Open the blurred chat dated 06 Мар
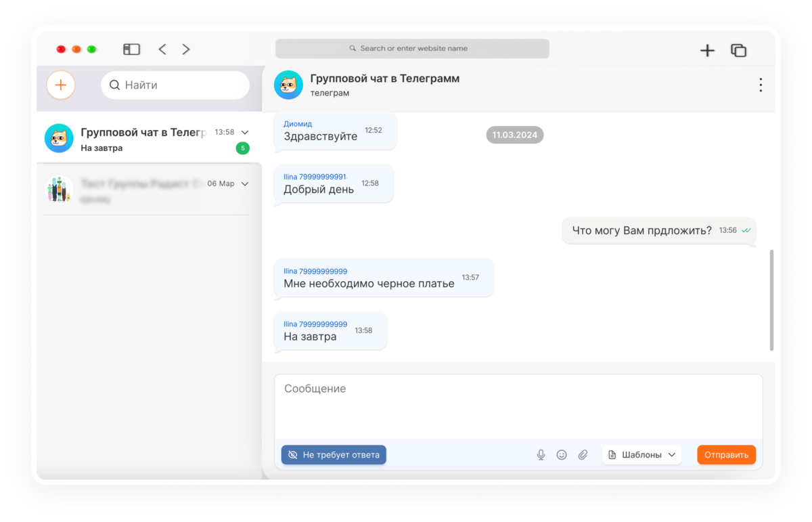Screen dimensions: 812x522 [149, 189]
